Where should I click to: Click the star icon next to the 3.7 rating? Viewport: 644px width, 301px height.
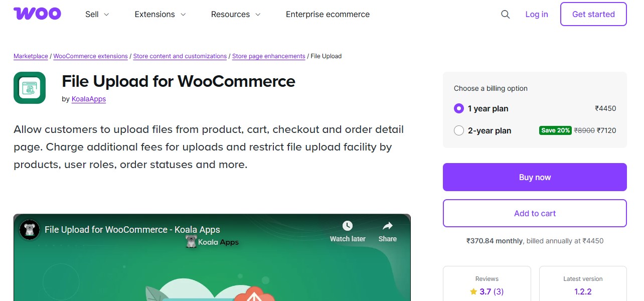coord(473,291)
